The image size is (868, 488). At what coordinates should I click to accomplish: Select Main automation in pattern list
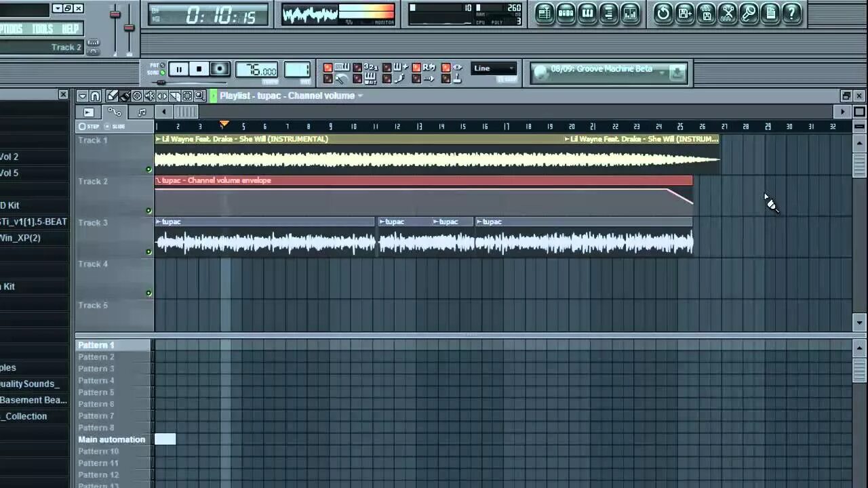[113, 439]
